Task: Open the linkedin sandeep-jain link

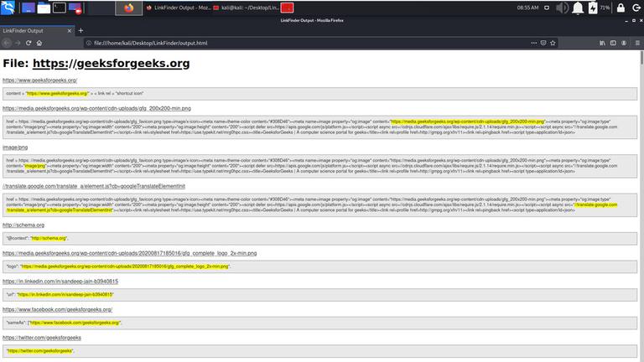Action: pyautogui.click(x=60, y=282)
